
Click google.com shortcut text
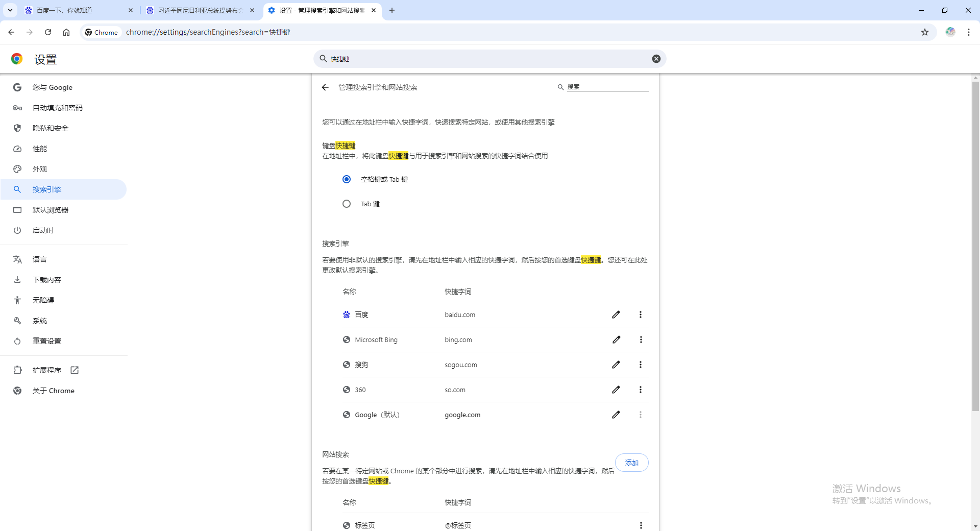click(462, 415)
